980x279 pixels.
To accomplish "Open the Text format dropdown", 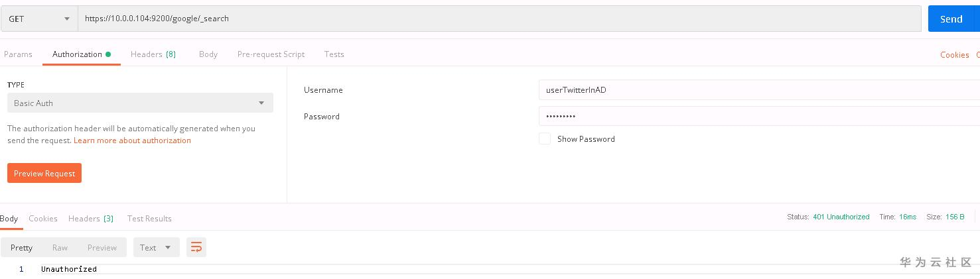I will click(x=156, y=247).
